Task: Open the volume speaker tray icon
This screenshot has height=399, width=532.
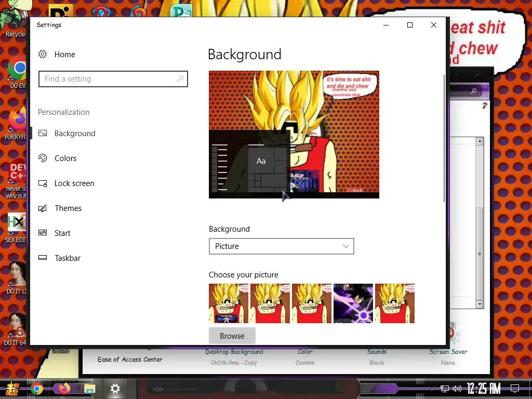Action: point(457,389)
